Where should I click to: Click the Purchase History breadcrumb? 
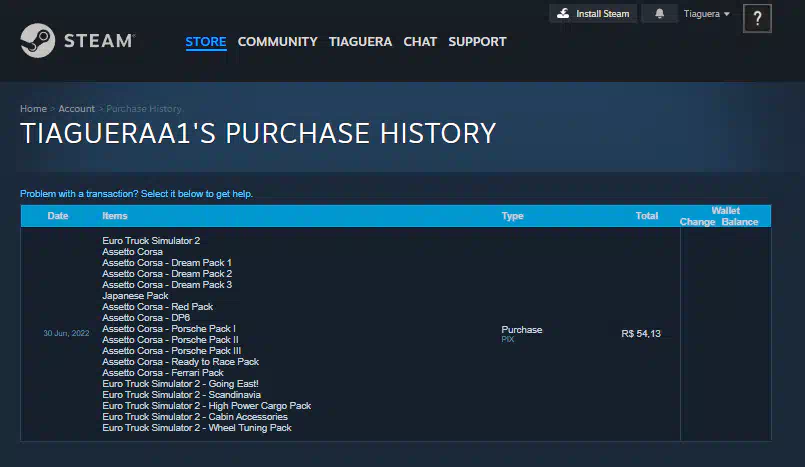pyautogui.click(x=144, y=109)
